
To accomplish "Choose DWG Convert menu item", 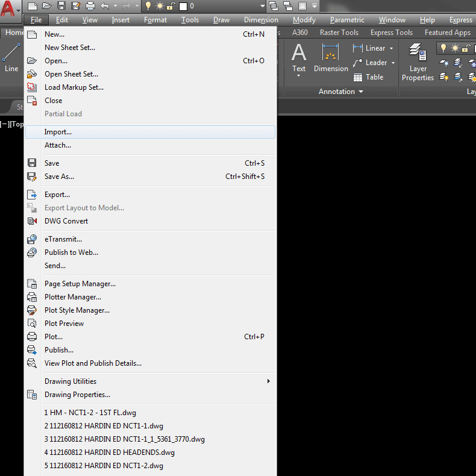I will click(150, 221).
